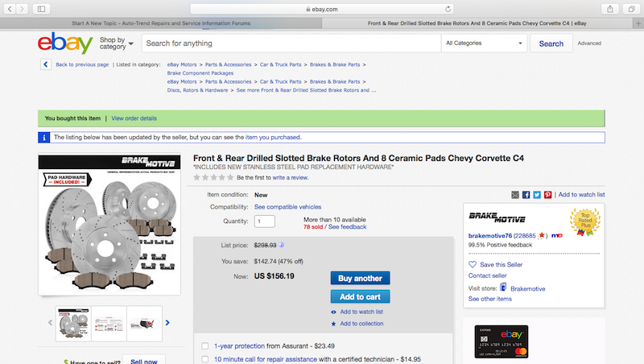The height and width of the screenshot is (364, 644).
Task: Click the eBay logo
Action: point(65,43)
